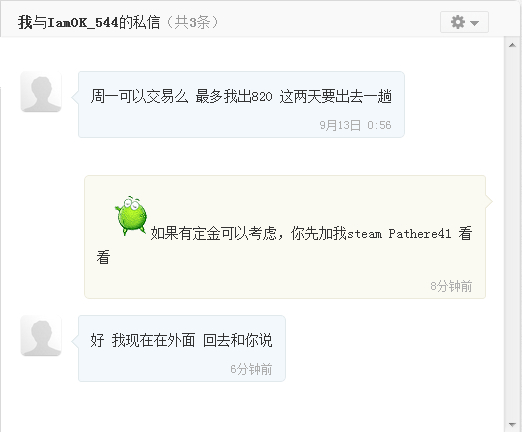Click the timestamp 9月13日 0:56
The image size is (522, 432).
[x=355, y=125]
